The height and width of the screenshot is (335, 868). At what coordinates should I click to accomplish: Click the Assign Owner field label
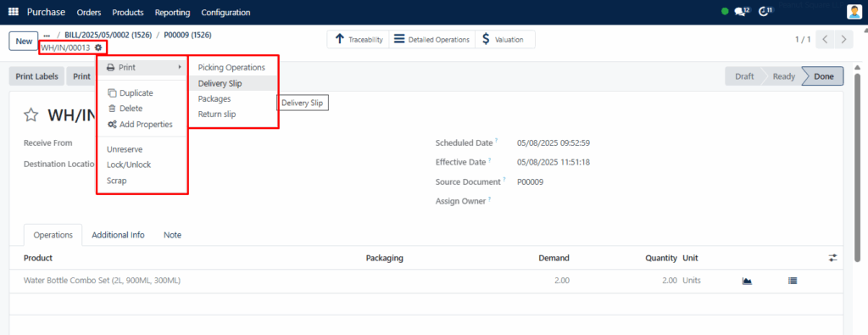[x=461, y=201]
